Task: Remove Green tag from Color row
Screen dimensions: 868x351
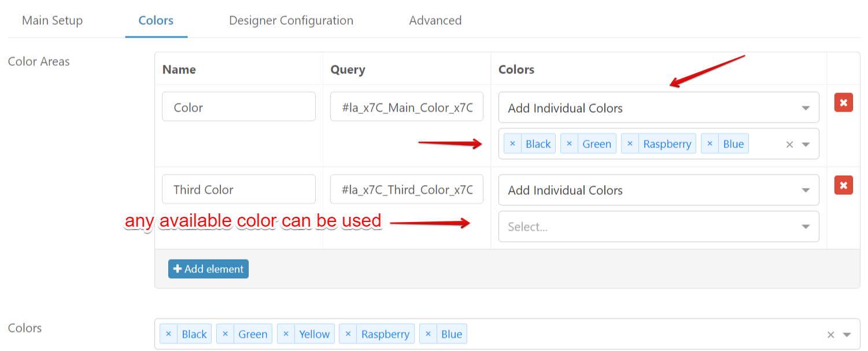Action: 569,144
